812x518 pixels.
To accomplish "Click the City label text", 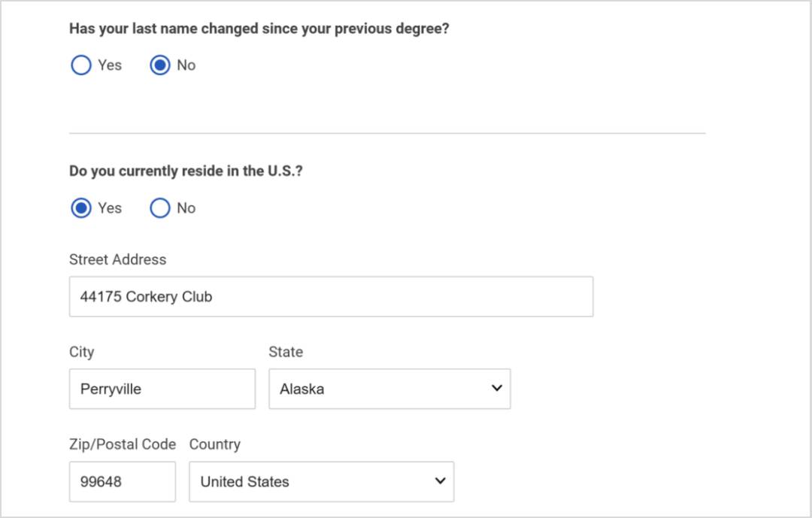I will (82, 353).
